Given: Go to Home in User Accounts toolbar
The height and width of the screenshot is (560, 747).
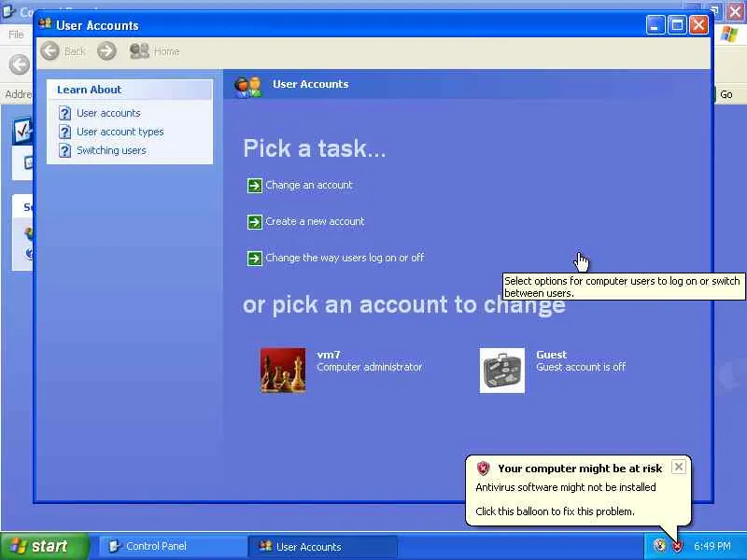Looking at the screenshot, I should [154, 51].
